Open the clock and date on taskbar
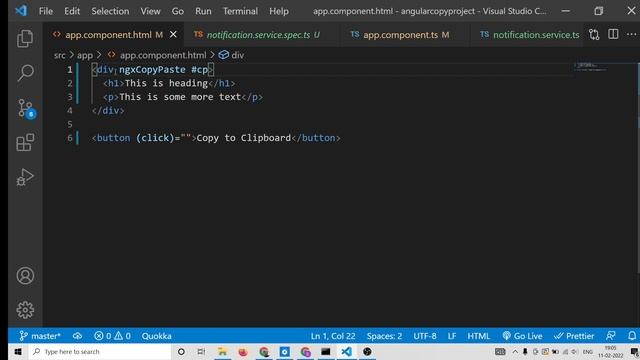Viewport: 640px width, 360px height. click(611, 351)
